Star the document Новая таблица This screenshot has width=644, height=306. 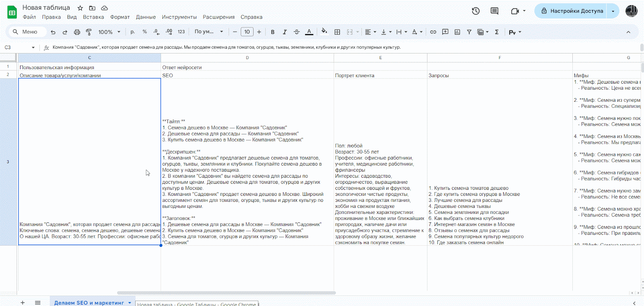point(80,8)
